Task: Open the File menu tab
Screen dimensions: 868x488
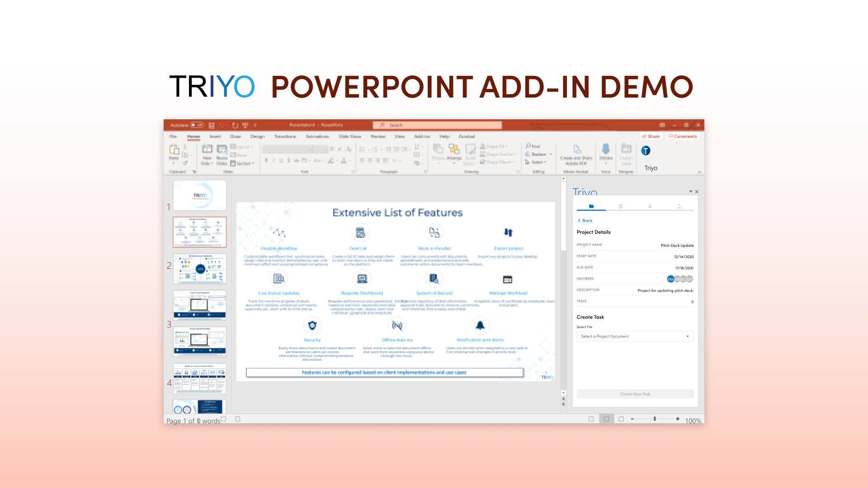Action: [173, 136]
